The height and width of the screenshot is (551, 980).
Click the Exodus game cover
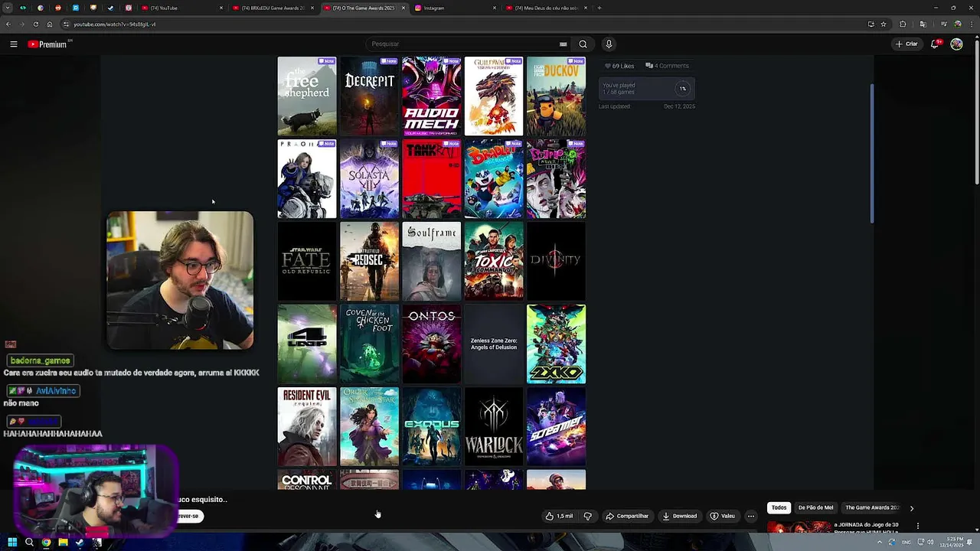tap(432, 426)
